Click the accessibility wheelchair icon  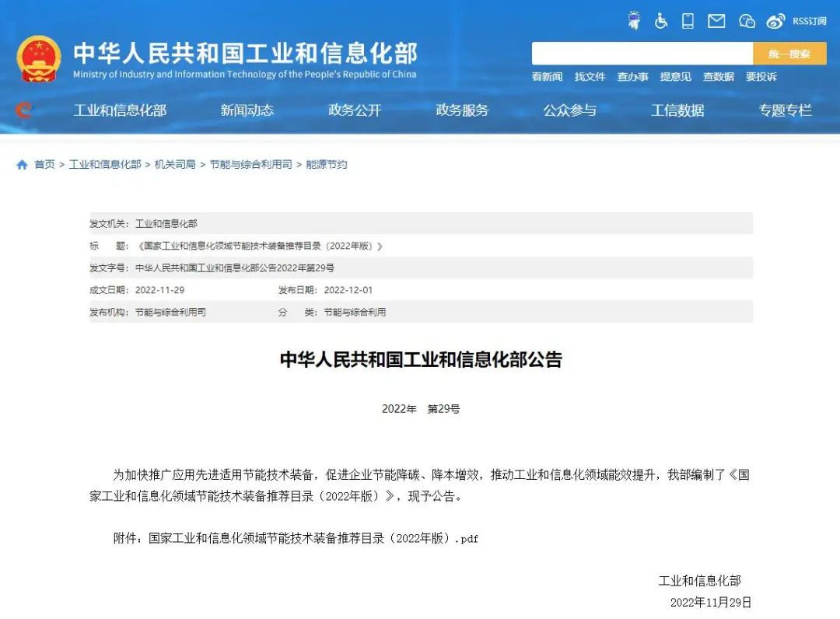tap(660, 21)
